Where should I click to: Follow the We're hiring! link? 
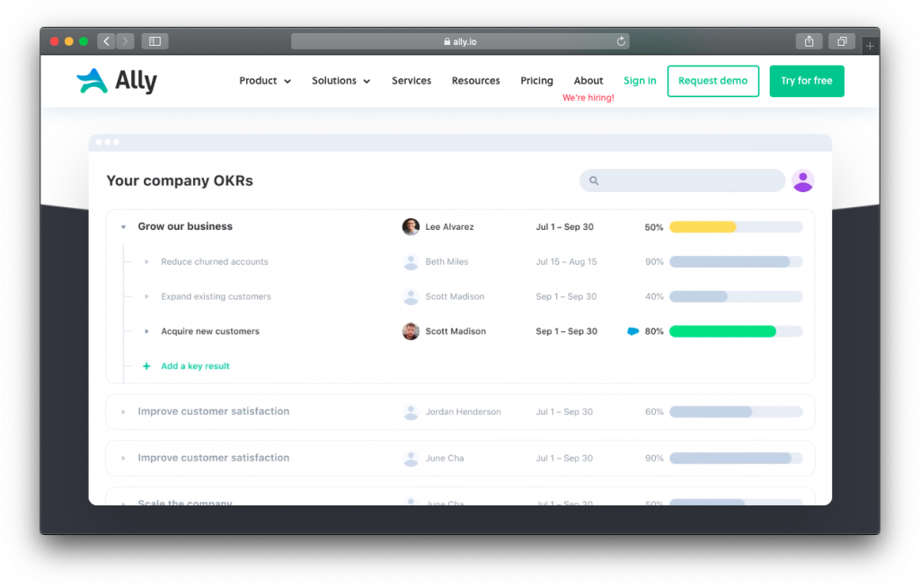[x=588, y=98]
